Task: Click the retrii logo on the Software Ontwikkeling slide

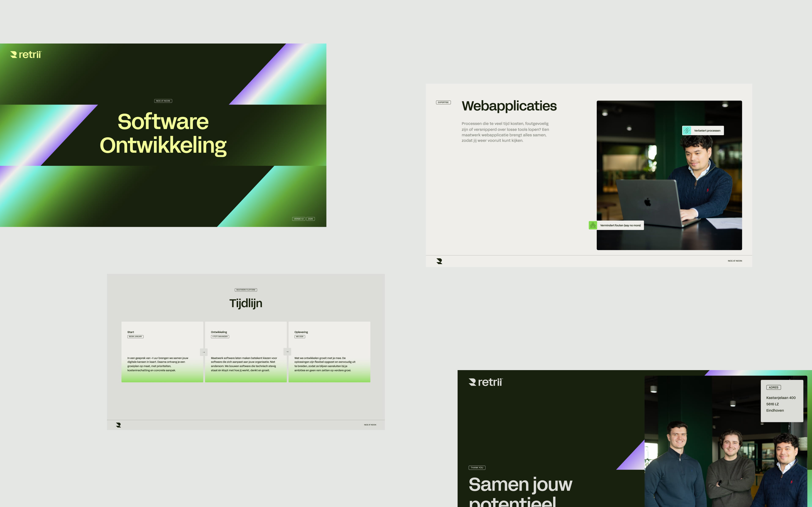Action: pos(26,55)
